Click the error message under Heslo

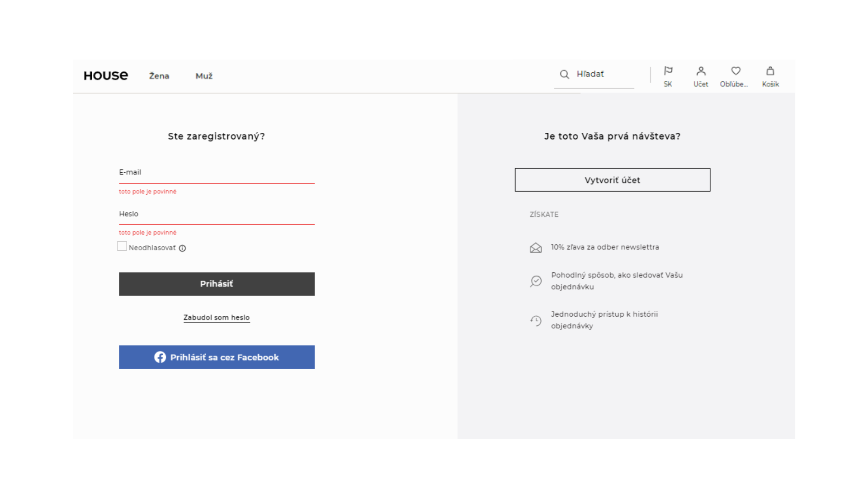click(147, 233)
